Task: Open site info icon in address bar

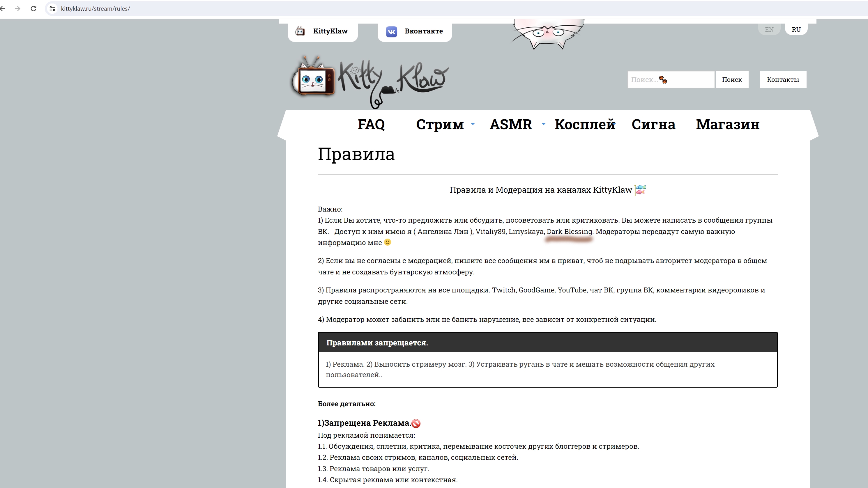Action: point(52,8)
